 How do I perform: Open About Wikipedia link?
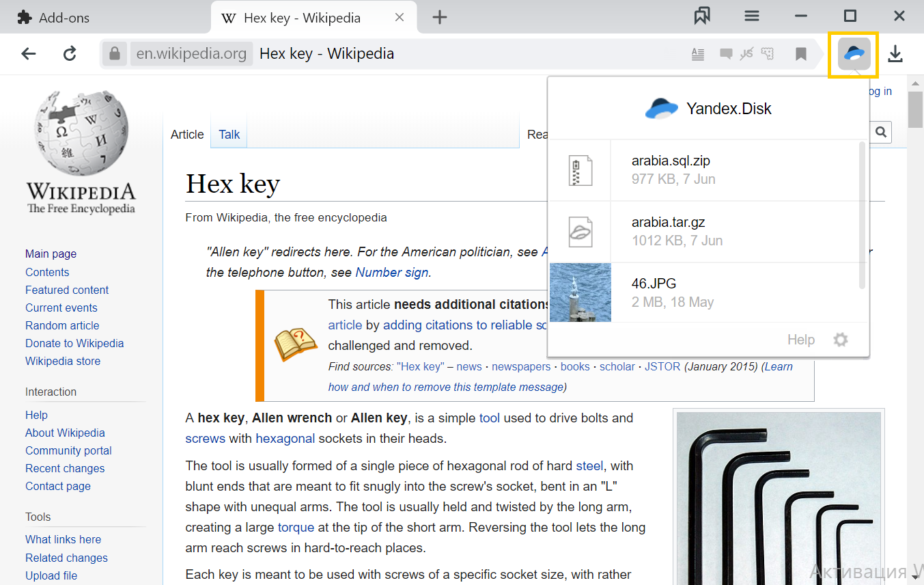pos(65,433)
